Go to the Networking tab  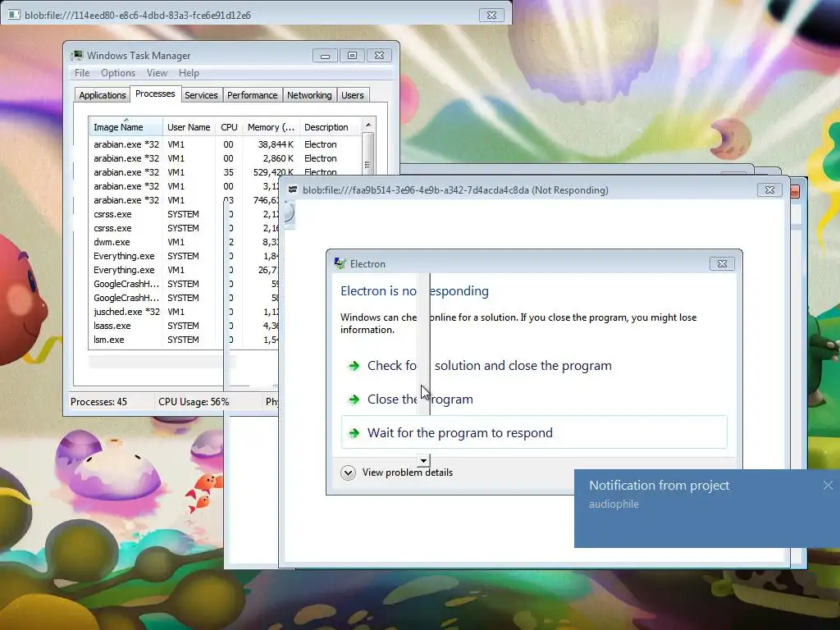point(309,95)
